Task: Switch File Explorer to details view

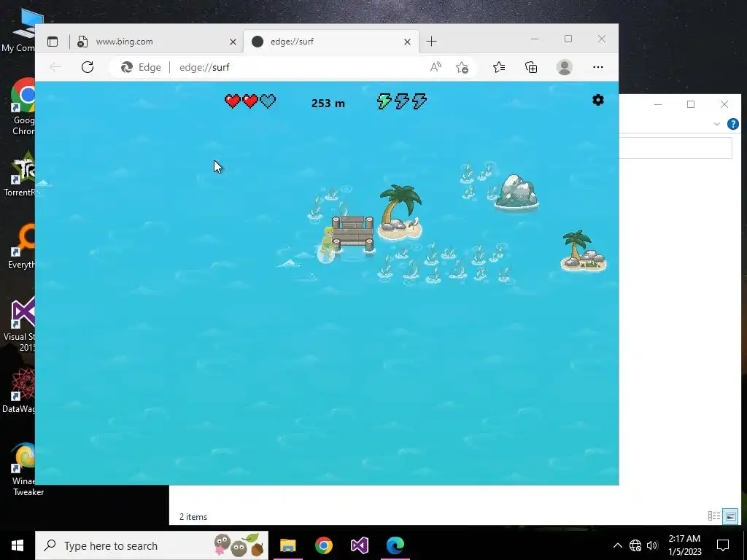Action: click(713, 516)
